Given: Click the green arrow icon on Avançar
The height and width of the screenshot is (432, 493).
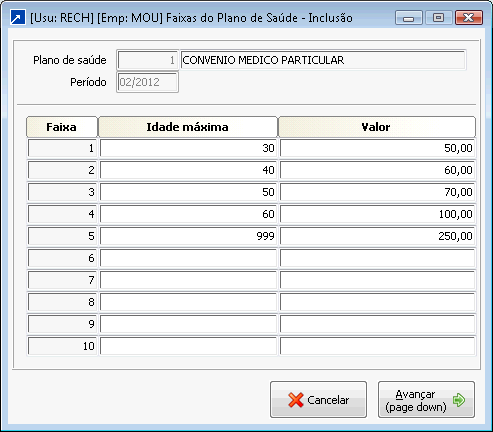Looking at the screenshot, I should point(459,400).
